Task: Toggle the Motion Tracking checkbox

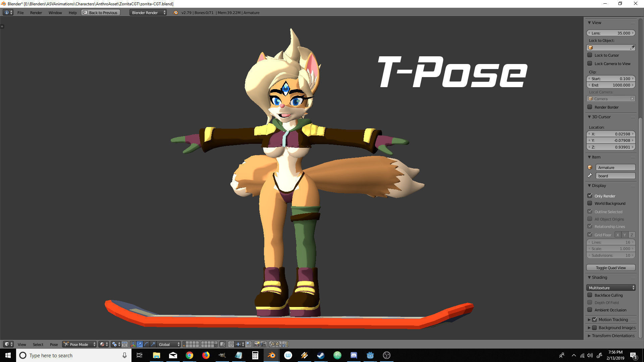Action: point(594,319)
